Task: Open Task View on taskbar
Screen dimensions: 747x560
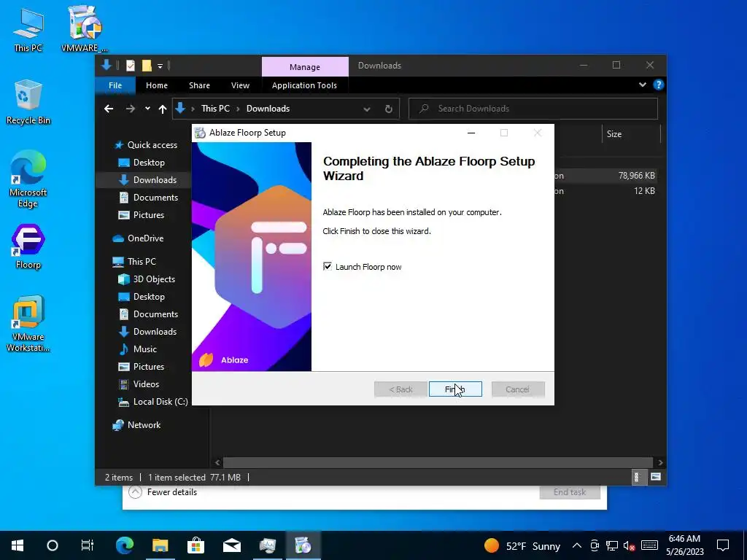Action: tap(88, 545)
